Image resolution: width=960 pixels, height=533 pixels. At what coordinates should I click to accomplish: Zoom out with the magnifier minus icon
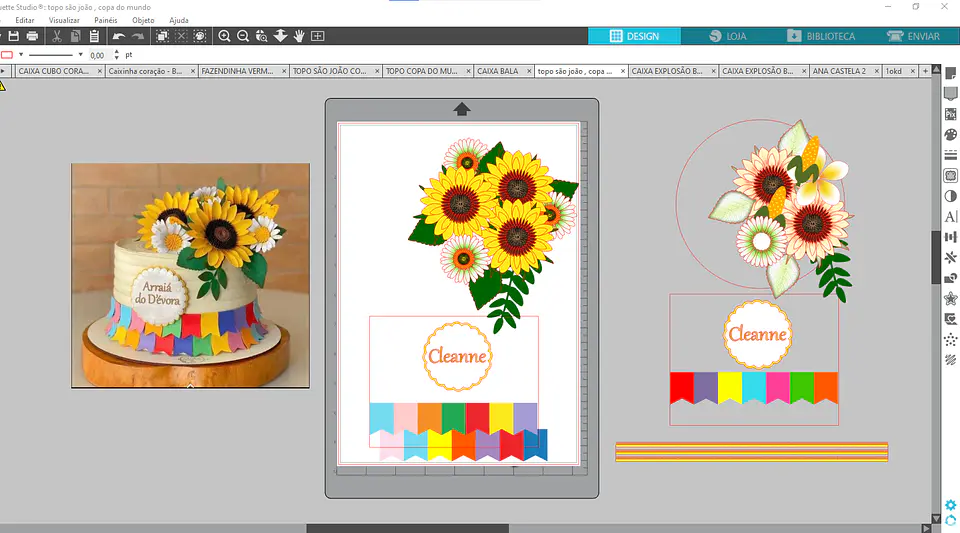point(243,36)
